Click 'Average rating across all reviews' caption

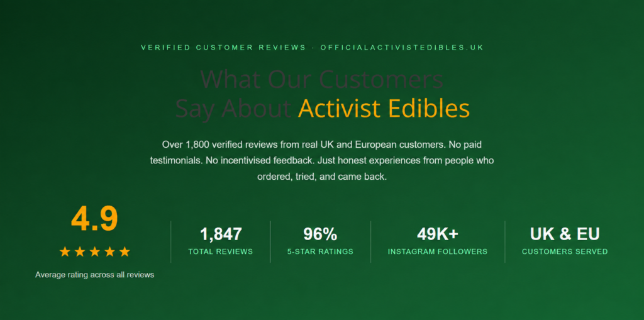94,275
